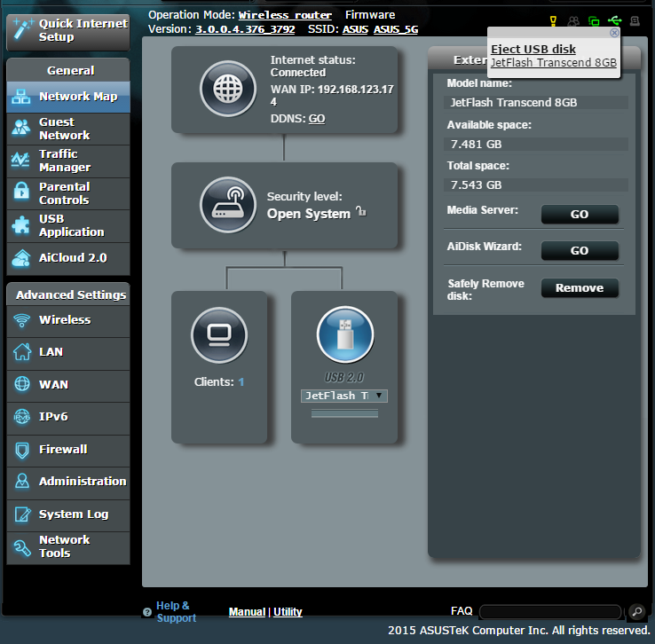Open the Utility link

click(x=288, y=612)
